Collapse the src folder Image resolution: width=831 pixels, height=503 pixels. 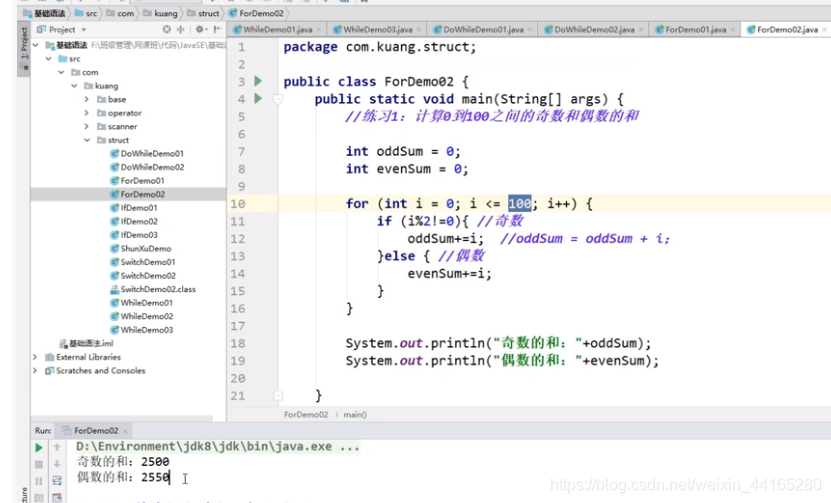[49, 59]
